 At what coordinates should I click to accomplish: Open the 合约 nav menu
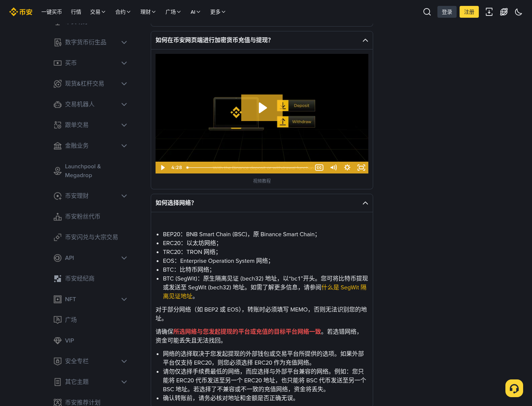click(x=123, y=12)
